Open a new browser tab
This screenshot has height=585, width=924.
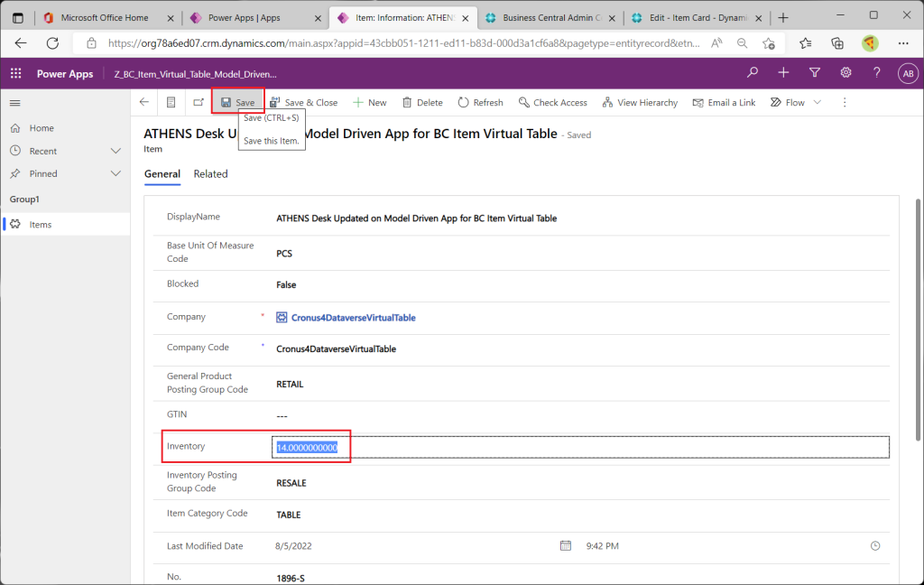click(x=783, y=18)
